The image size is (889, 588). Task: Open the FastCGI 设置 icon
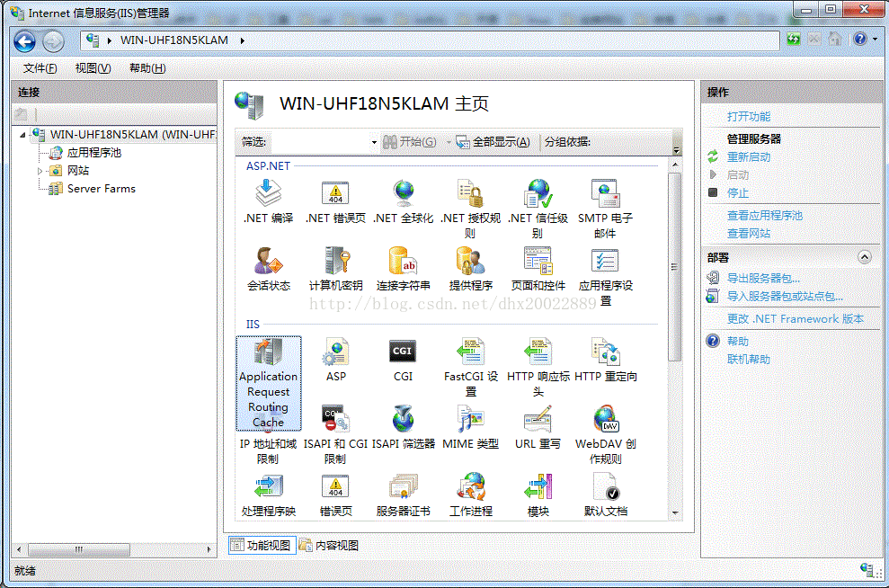click(471, 352)
